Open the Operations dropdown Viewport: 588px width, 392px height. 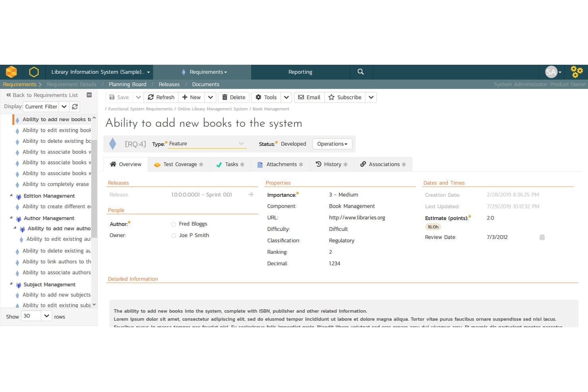coord(332,144)
